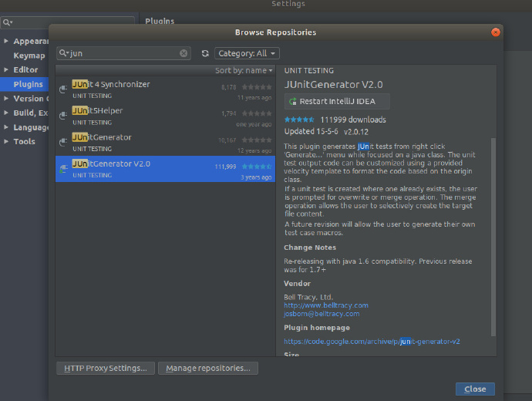Click the plugin search input field

coord(123,54)
